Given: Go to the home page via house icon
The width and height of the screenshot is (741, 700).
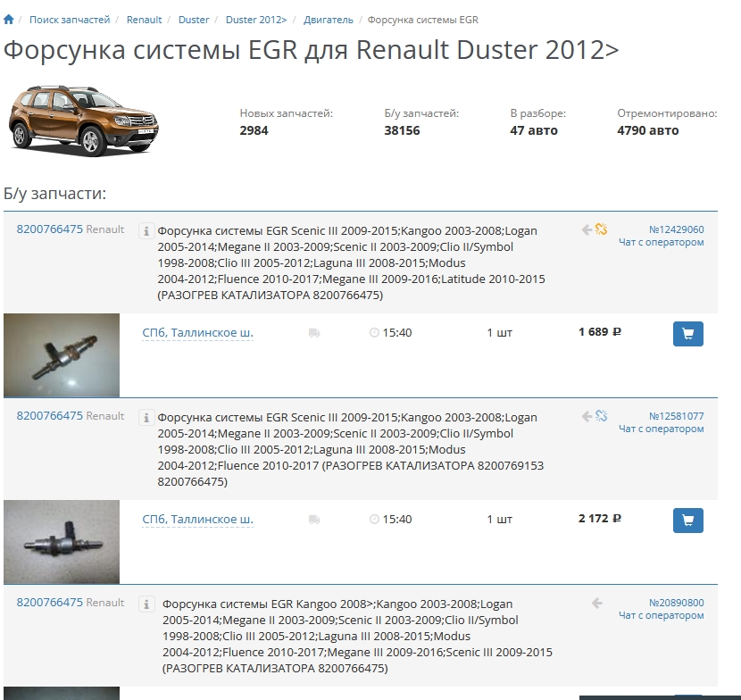Looking at the screenshot, I should (9, 20).
